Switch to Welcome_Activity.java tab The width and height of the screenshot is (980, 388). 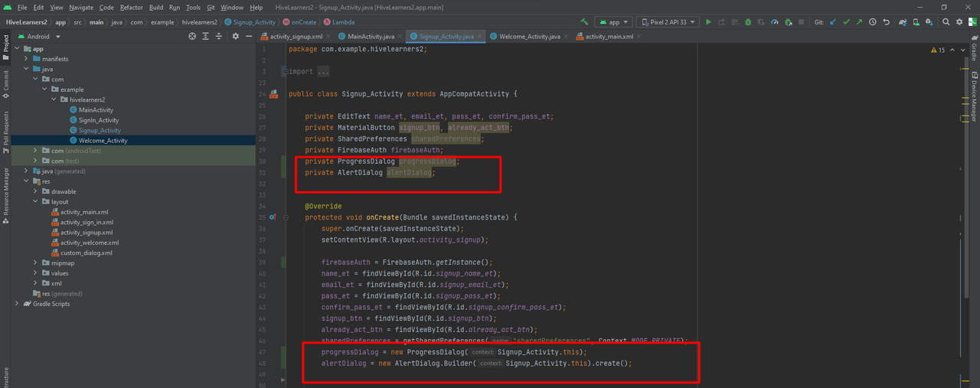[x=529, y=36]
